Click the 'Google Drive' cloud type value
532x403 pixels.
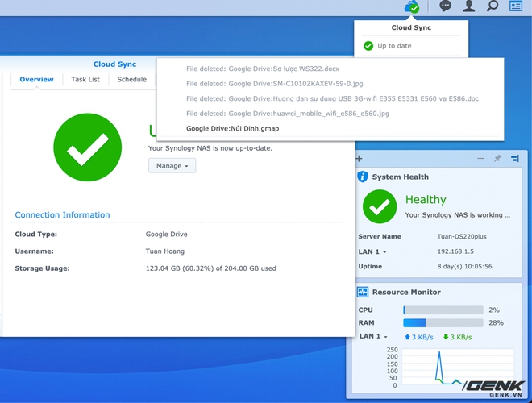pos(167,235)
